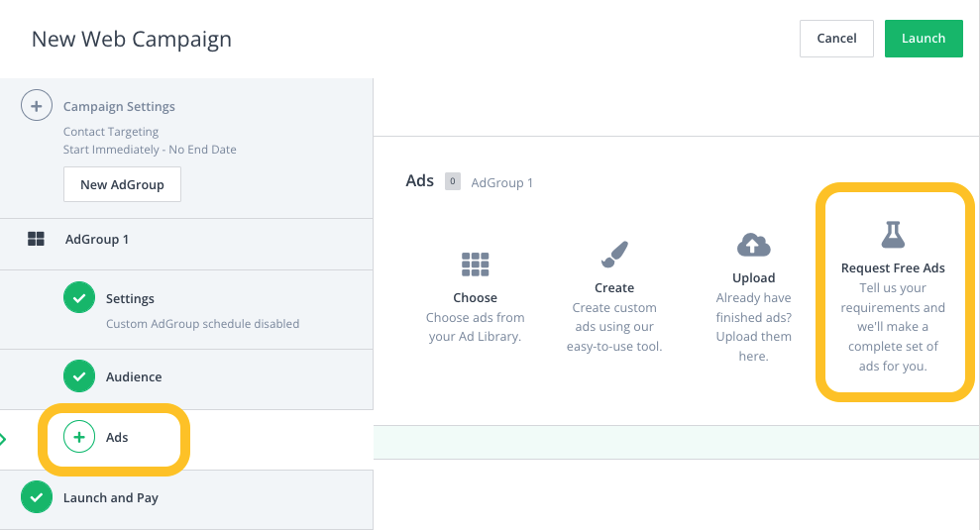Image resolution: width=980 pixels, height=530 pixels.
Task: Click the green check next to Audience
Action: pyautogui.click(x=79, y=376)
